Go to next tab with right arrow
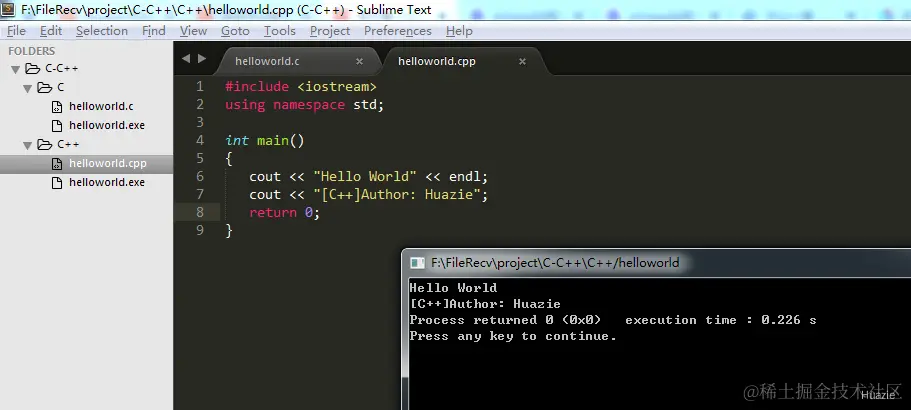911x410 pixels. pos(202,58)
